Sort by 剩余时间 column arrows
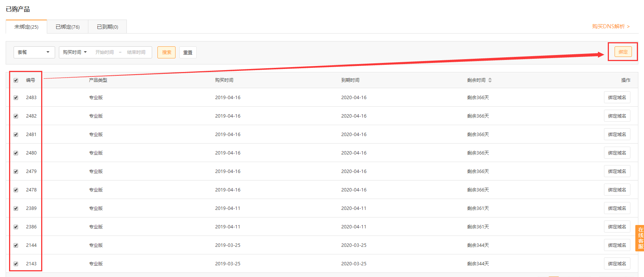This screenshot has width=644, height=277. coord(490,80)
